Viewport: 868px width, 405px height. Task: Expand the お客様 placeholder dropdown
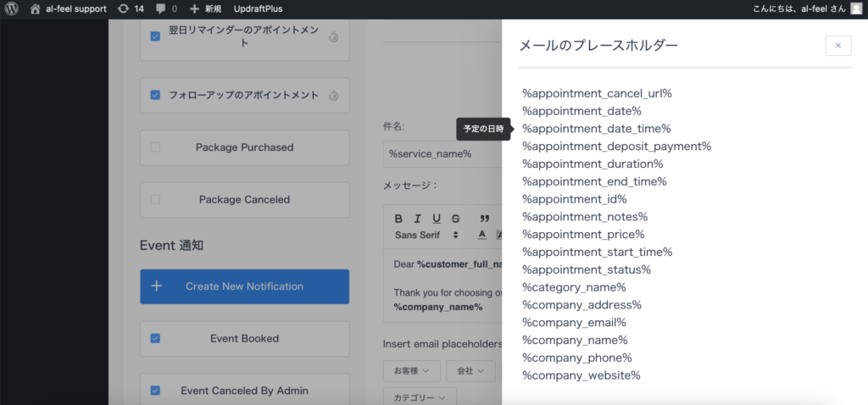(x=412, y=370)
